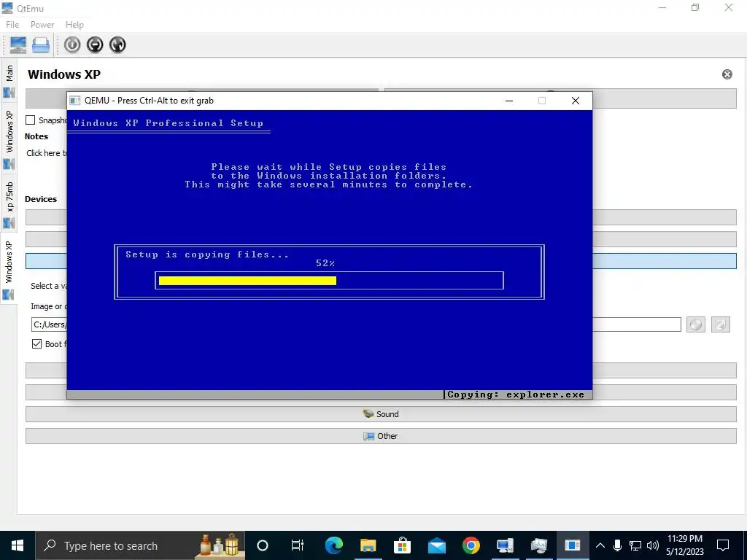
Task: Open File Explorer from the taskbar
Action: [x=368, y=545]
